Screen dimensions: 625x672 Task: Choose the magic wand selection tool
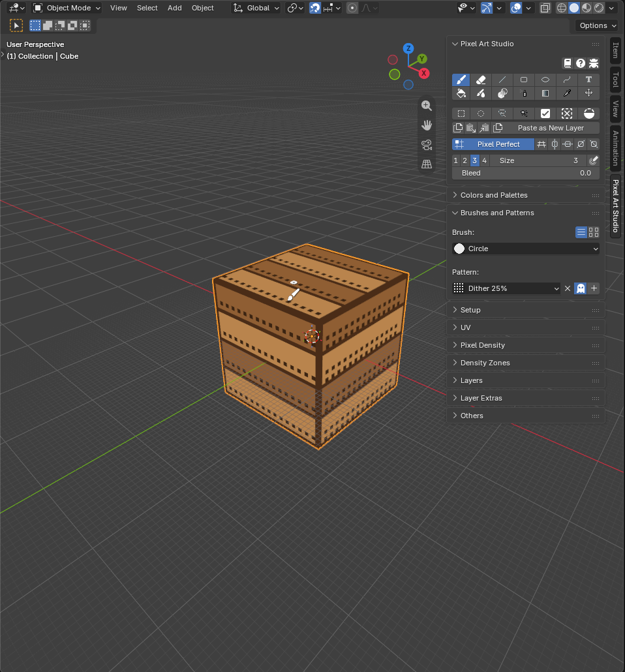(524, 114)
